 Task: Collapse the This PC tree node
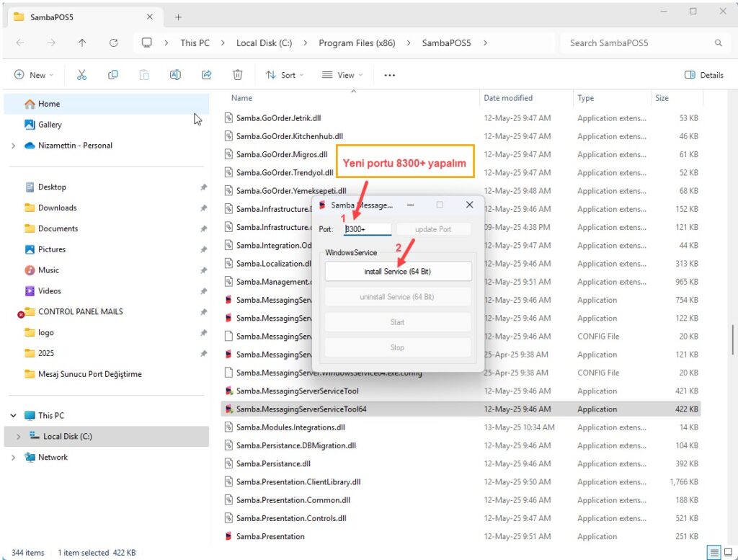pos(13,416)
